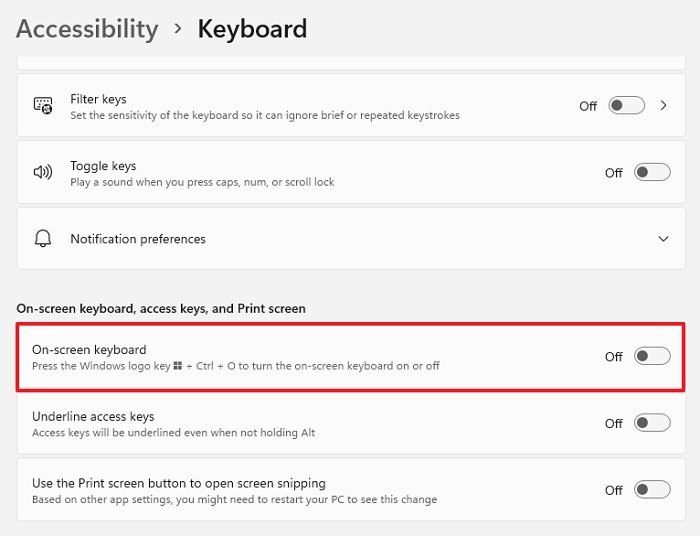Click the Notification preferences bell icon
Screen dimensions: 700x536
coord(43,239)
